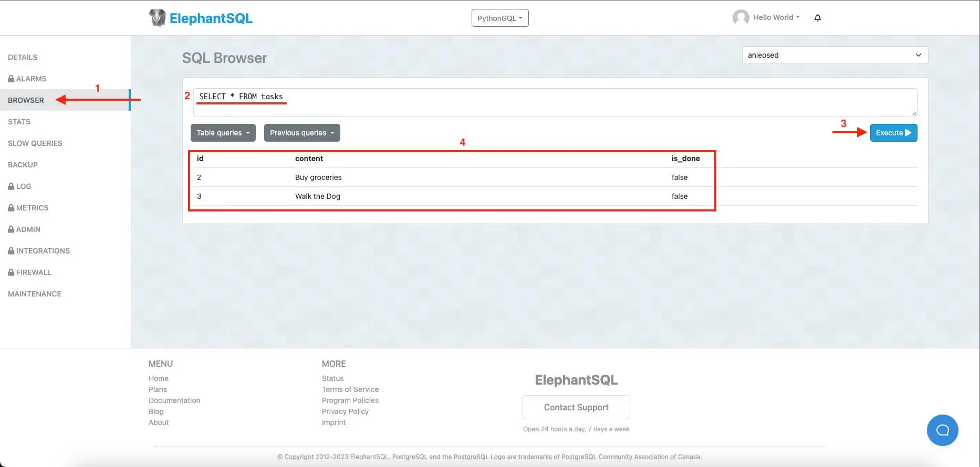The width and height of the screenshot is (980, 467).
Task: Open the locked Alarms sidebar item
Action: click(27, 79)
